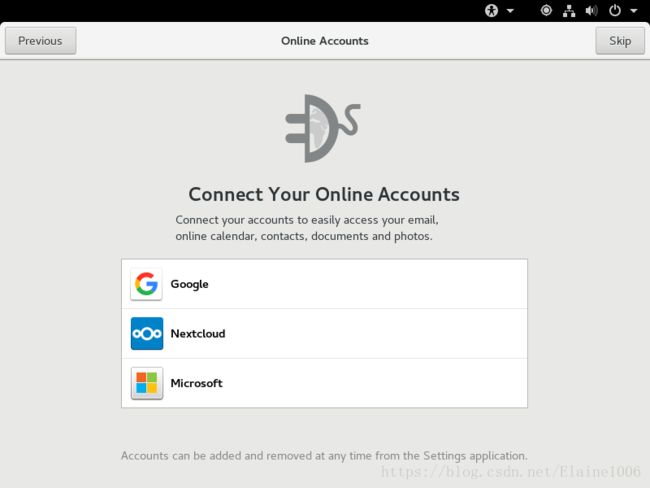Image resolution: width=650 pixels, height=488 pixels.
Task: Open the accessibility menu icon
Action: [x=491, y=10]
